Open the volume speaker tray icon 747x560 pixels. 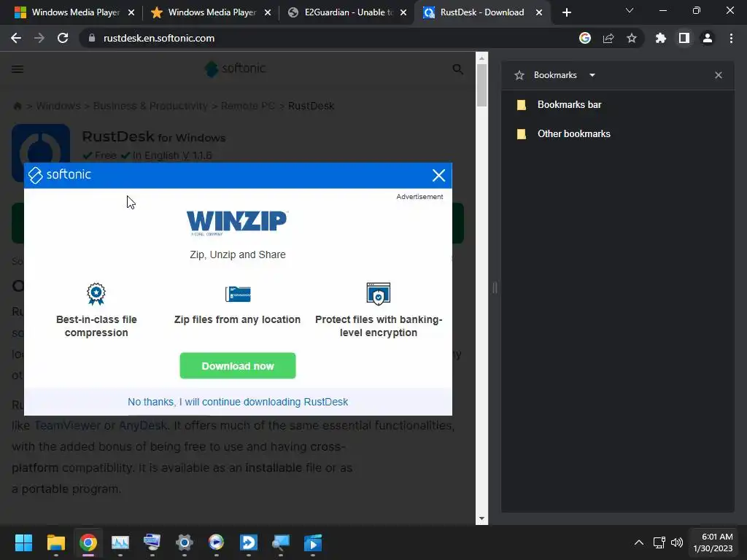pyautogui.click(x=676, y=542)
